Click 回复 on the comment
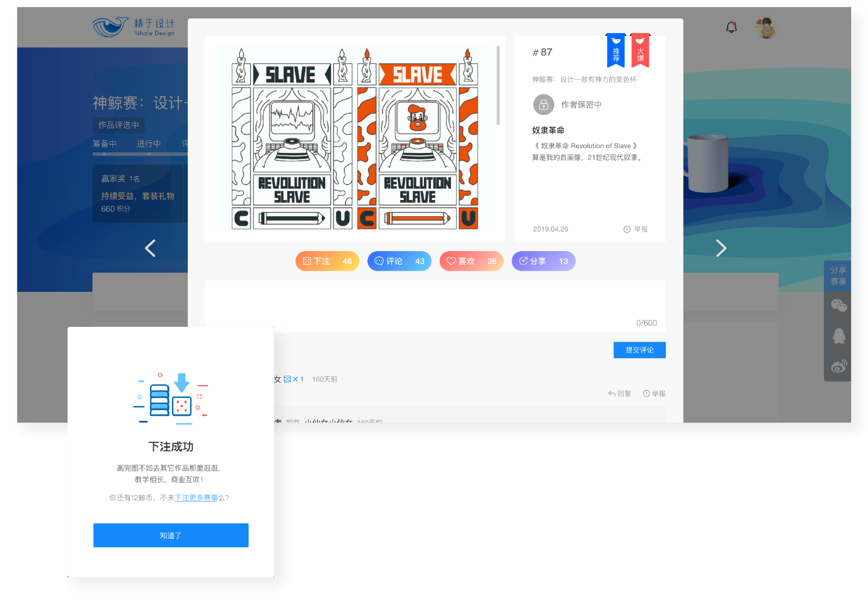 pos(620,393)
